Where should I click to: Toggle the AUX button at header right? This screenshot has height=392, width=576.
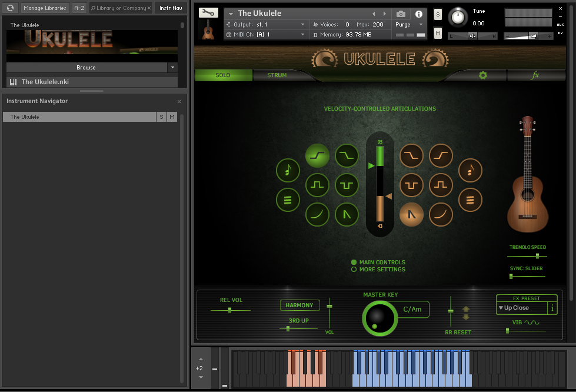pyautogui.click(x=560, y=25)
